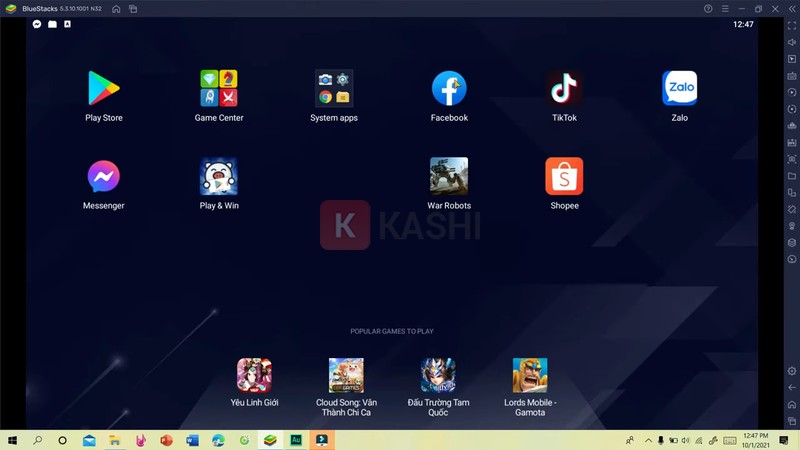Viewport: 800px width, 450px height.
Task: Open folder icon in BlueStacks sidebar
Action: coord(792,176)
